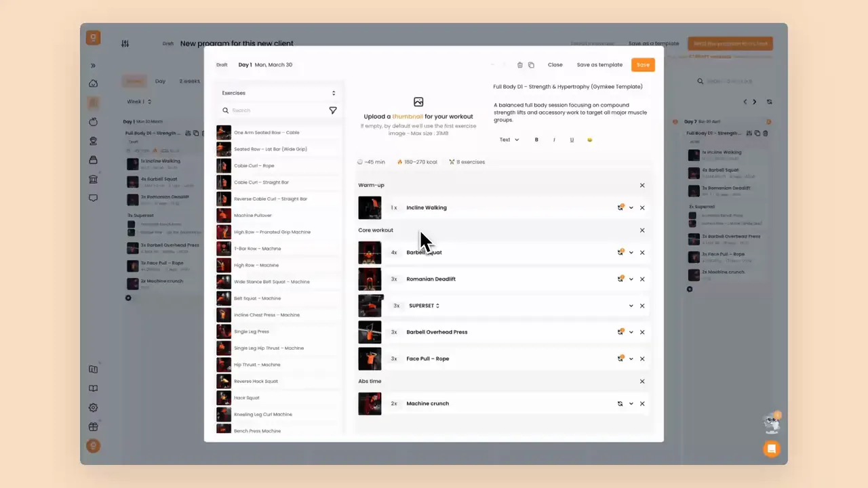Swap the Machine crunch exercise
Screen dimensions: 868x488
pos(620,403)
